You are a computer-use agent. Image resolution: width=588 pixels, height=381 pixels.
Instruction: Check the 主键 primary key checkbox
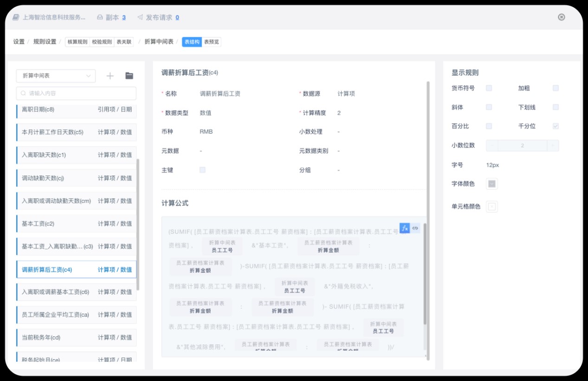[x=202, y=170]
